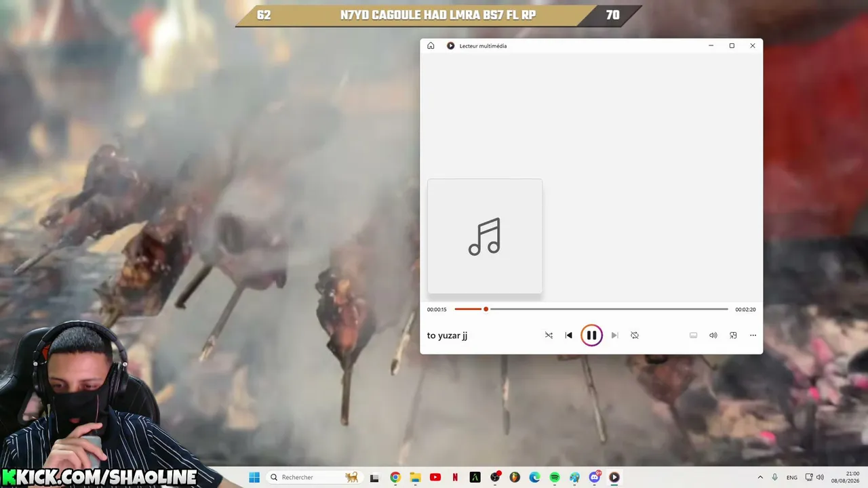Expand the hidden system tray icons
Viewport: 868px width, 488px height.
(x=760, y=477)
